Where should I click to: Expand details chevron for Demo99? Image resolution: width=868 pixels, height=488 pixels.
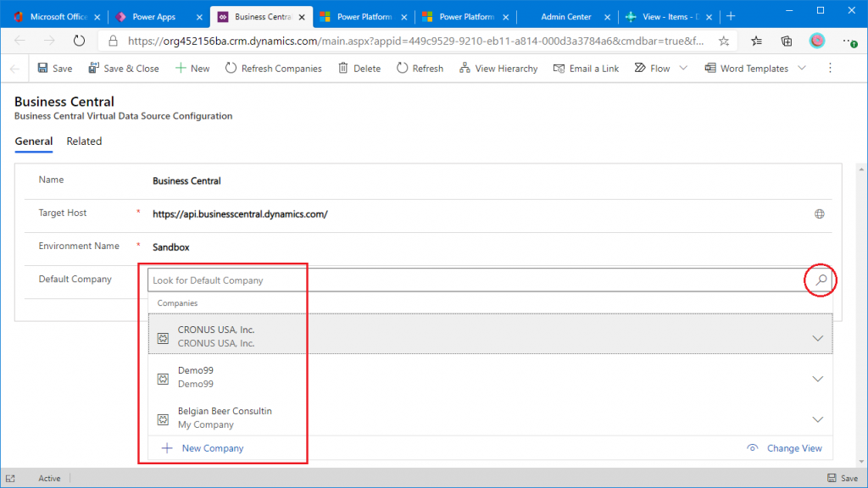[818, 379]
